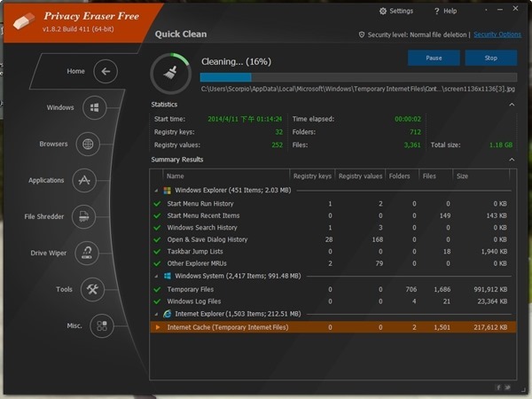Image resolution: width=532 pixels, height=399 pixels.
Task: Open the Browsers globe icon
Action: pyautogui.click(x=87, y=144)
